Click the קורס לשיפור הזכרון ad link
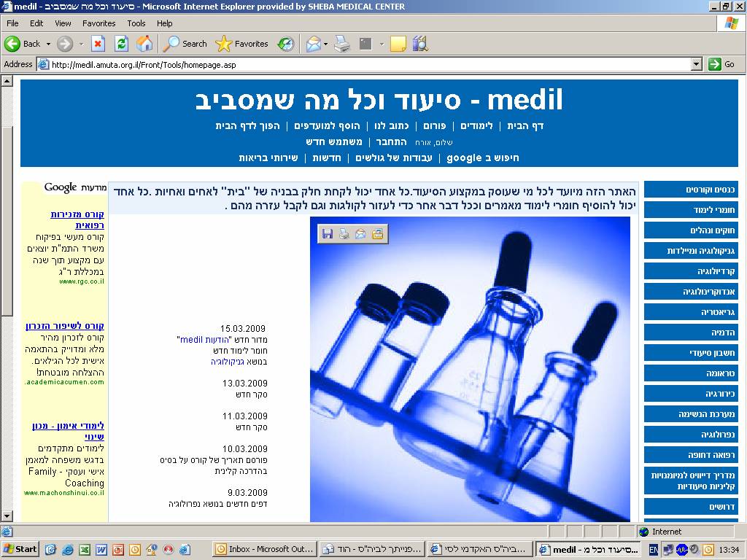This screenshot has width=747, height=560. [x=65, y=326]
